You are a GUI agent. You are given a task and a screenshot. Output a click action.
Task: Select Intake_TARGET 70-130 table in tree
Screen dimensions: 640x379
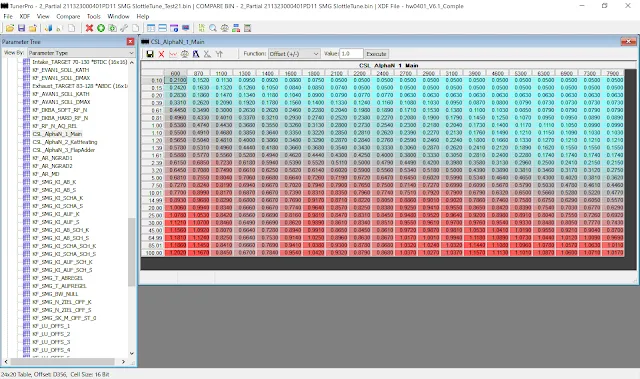[80, 62]
